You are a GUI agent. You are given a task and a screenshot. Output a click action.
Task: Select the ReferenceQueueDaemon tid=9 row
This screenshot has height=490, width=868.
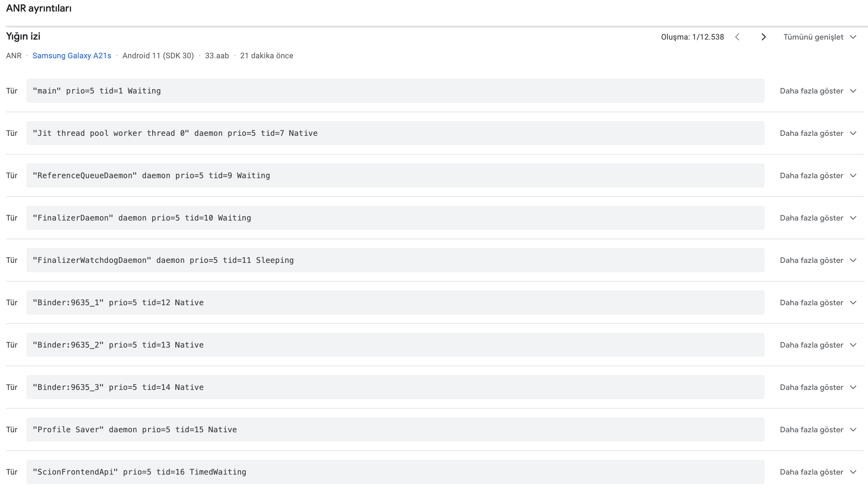pos(395,175)
